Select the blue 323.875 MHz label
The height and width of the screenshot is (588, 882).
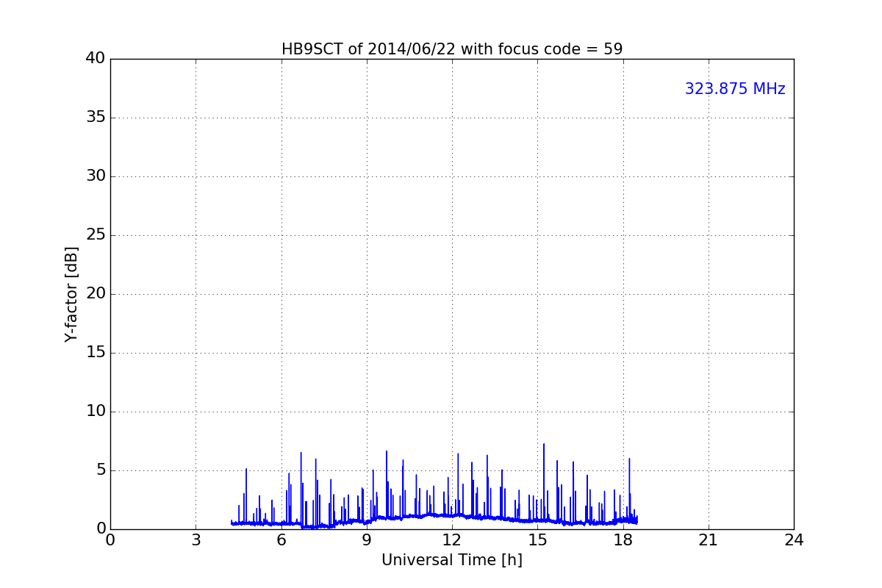[x=735, y=89]
